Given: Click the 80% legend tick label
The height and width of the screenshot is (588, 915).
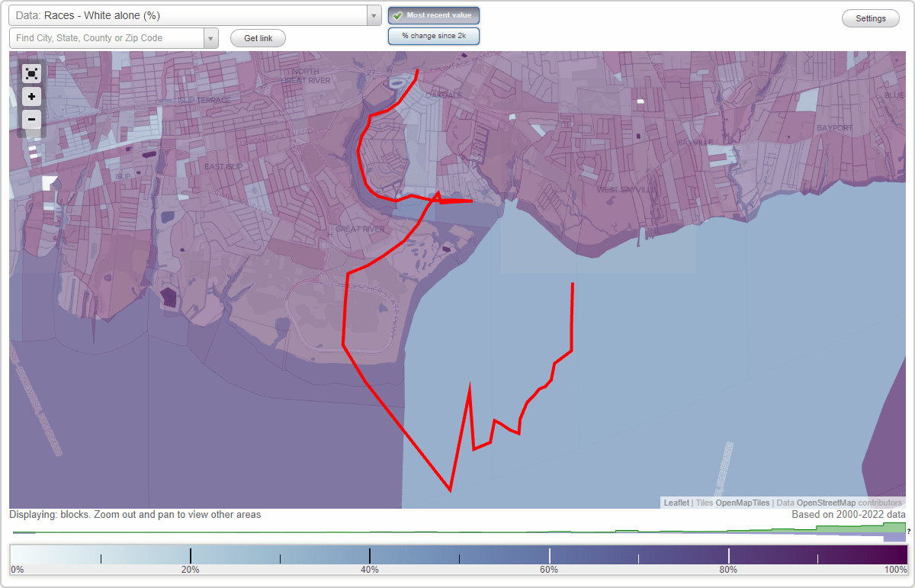Looking at the screenshot, I should 728,570.
